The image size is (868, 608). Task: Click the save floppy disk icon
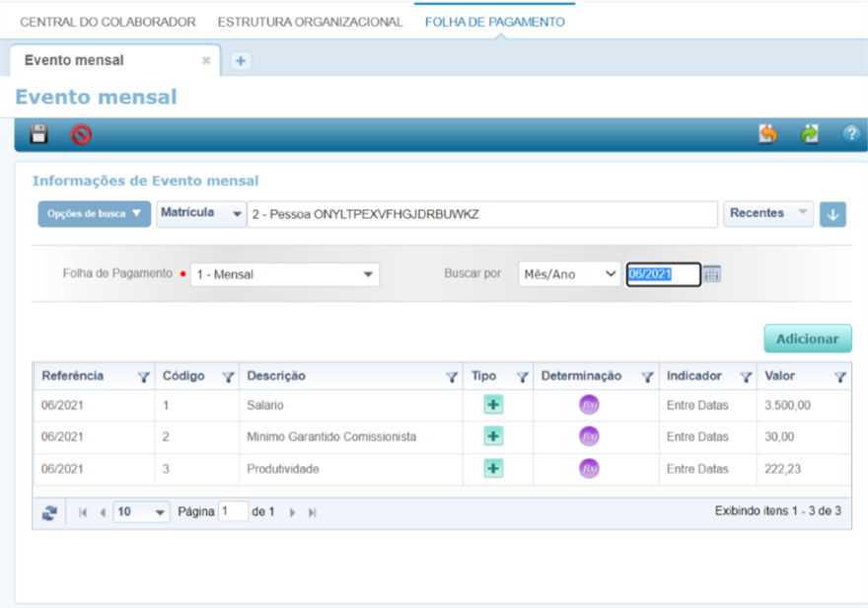click(38, 134)
